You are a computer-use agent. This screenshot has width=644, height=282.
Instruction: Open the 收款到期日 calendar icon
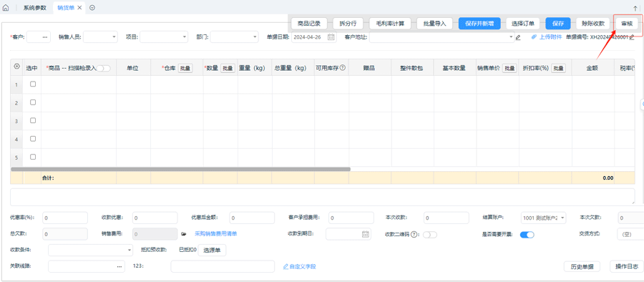point(365,234)
